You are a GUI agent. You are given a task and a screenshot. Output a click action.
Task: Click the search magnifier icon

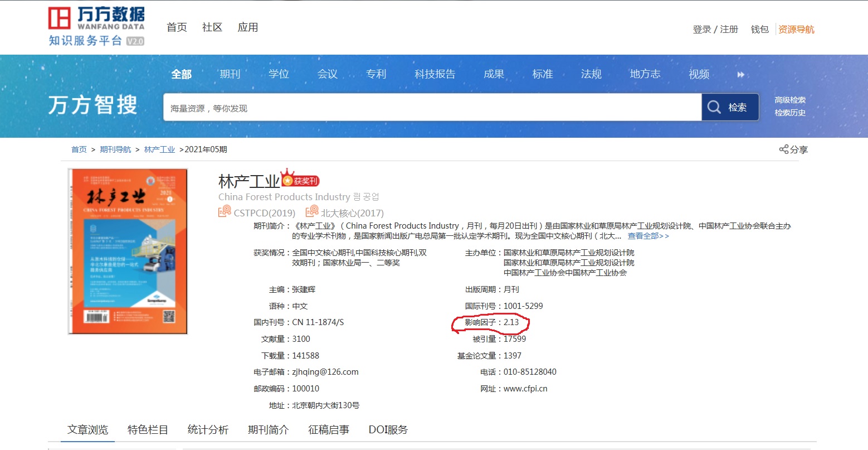[x=714, y=107]
